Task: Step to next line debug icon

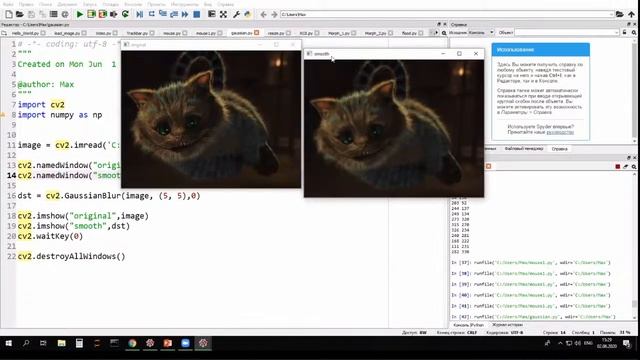Action: [x=151, y=14]
